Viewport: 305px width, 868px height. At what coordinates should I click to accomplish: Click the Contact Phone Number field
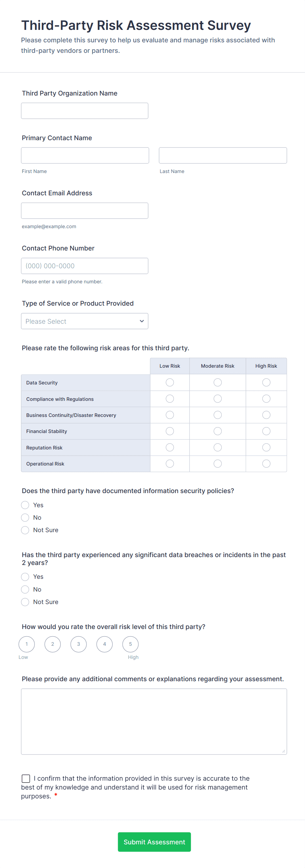click(x=85, y=266)
